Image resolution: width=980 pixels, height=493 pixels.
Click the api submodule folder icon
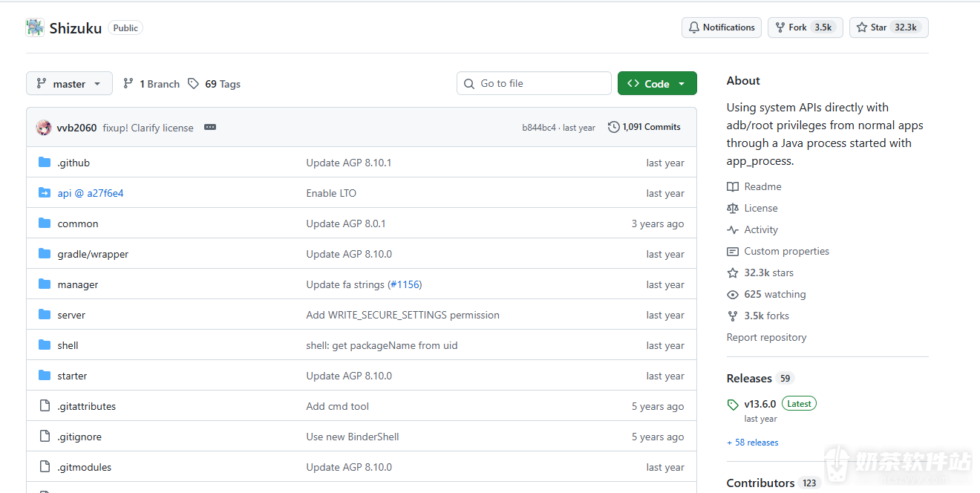(x=45, y=193)
